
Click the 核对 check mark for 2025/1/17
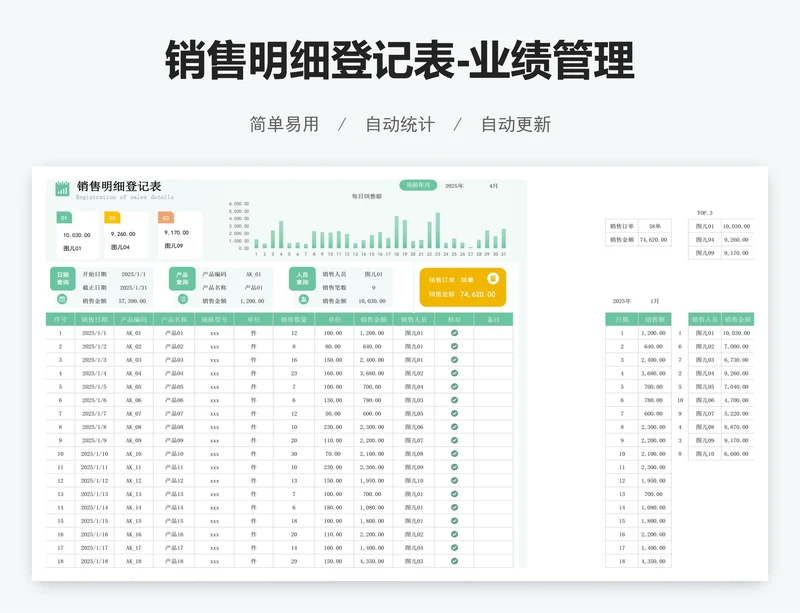coord(454,548)
